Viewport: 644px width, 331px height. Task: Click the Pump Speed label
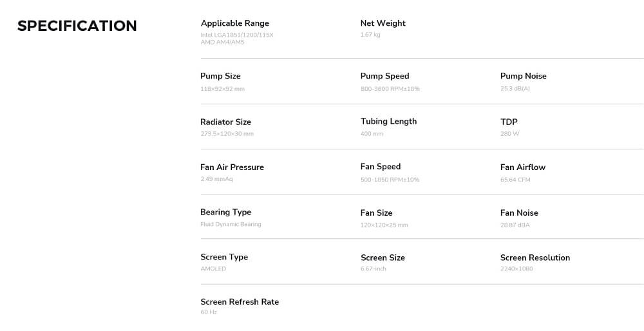pyautogui.click(x=384, y=76)
